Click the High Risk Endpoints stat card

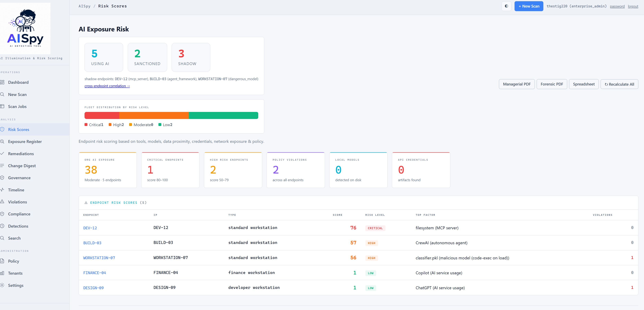[233, 170]
